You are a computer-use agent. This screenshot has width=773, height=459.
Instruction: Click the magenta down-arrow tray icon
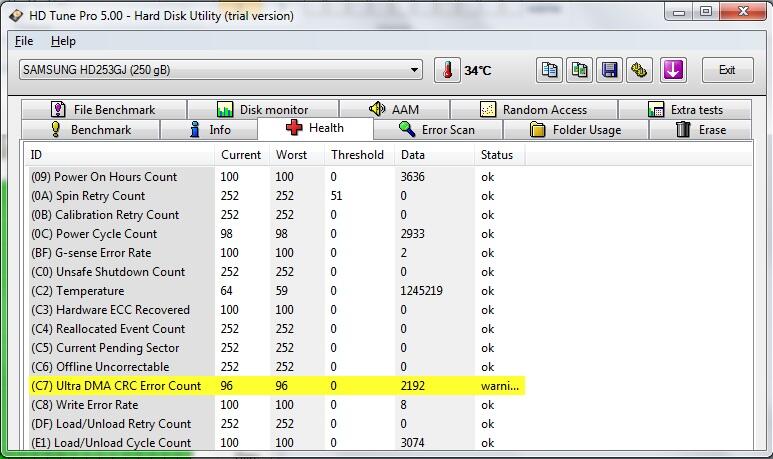point(673,70)
